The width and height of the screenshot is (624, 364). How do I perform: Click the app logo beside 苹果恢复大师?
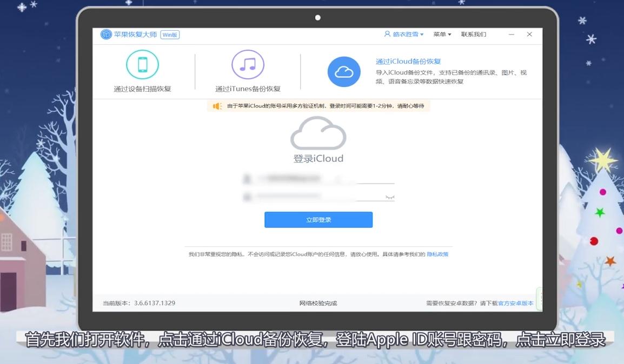106,35
